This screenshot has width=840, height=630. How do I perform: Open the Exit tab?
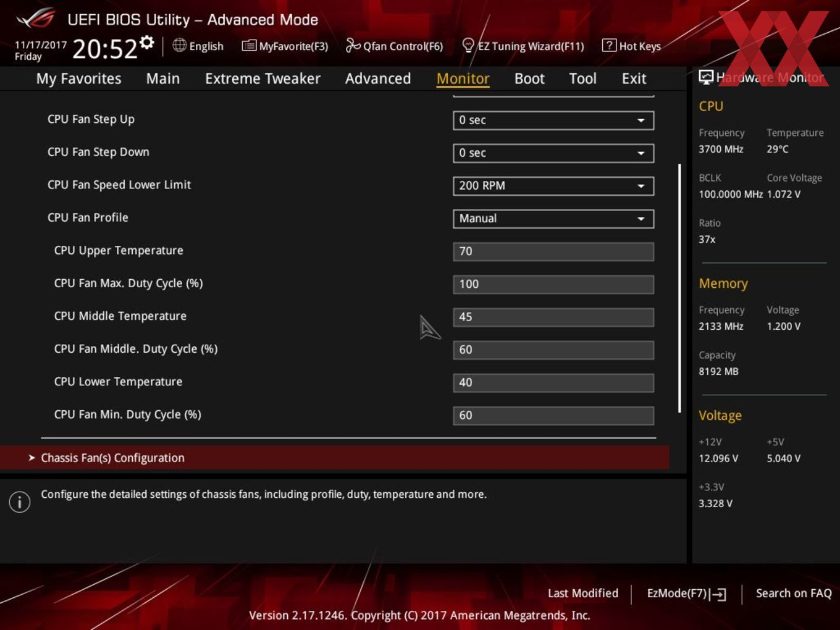634,78
